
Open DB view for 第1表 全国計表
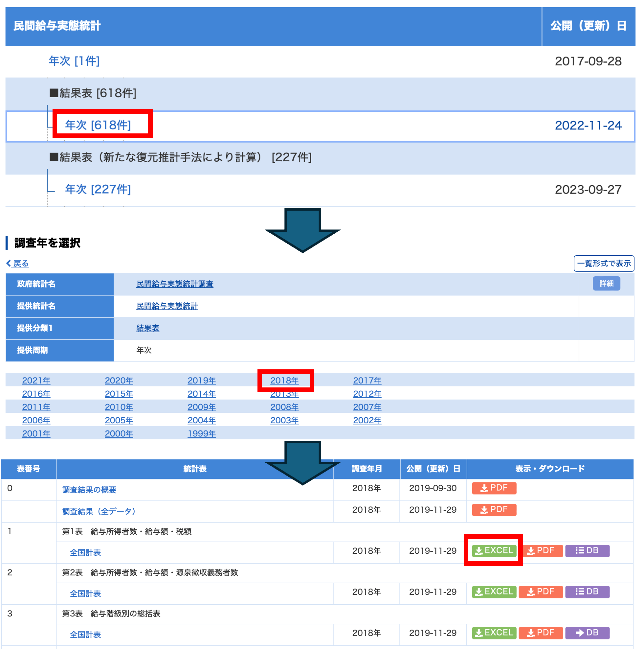coord(587,550)
